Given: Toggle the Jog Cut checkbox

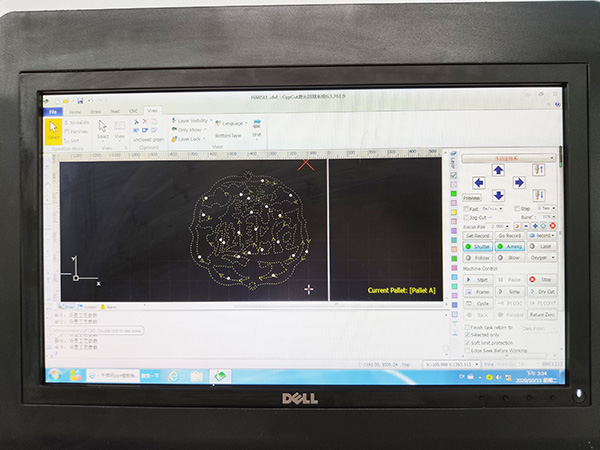Looking at the screenshot, I should [466, 217].
